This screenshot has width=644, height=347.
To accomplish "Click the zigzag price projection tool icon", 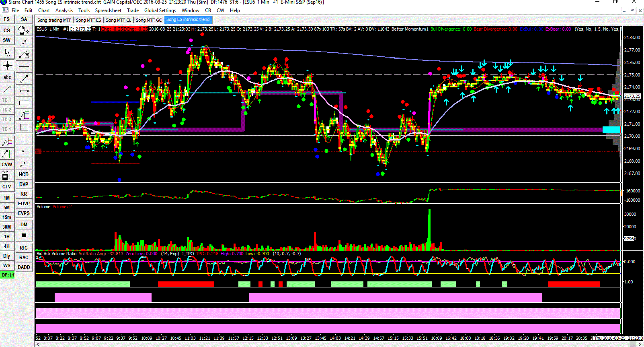I will click(x=7, y=142).
